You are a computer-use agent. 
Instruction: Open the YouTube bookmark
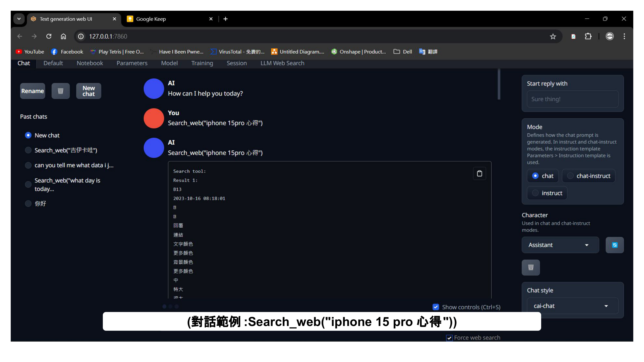click(30, 52)
